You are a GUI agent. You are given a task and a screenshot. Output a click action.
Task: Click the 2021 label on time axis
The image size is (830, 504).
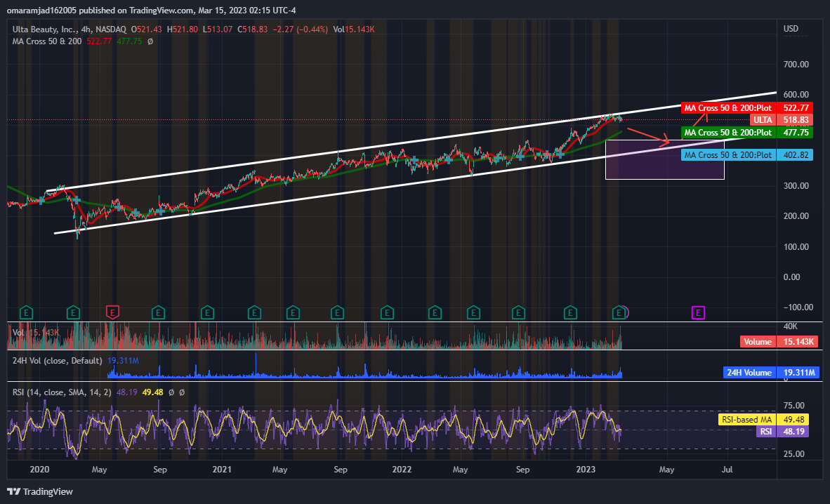click(222, 470)
